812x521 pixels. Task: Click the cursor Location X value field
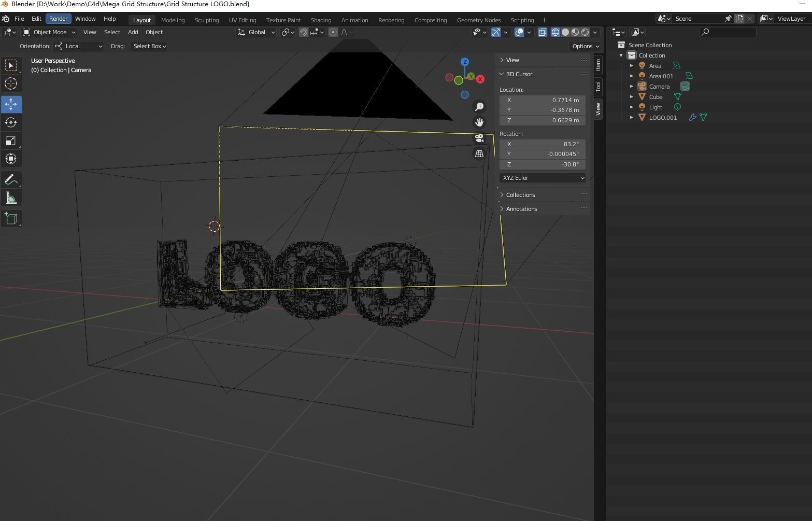point(543,100)
